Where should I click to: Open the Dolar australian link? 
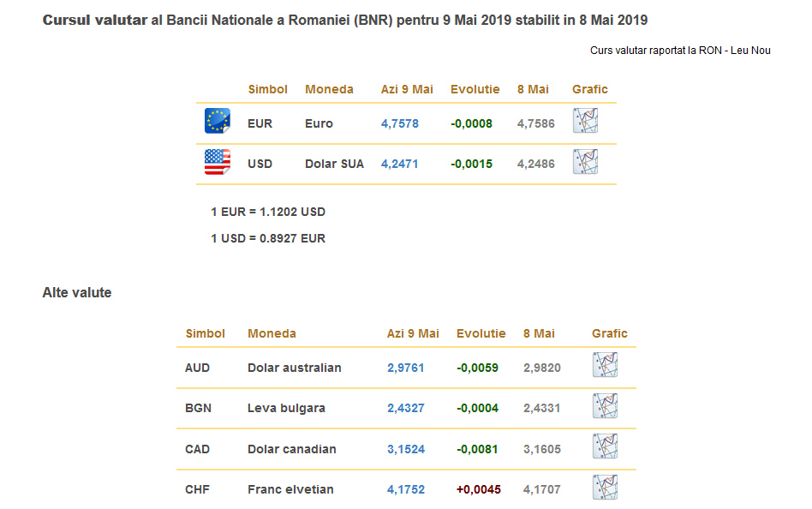point(294,368)
